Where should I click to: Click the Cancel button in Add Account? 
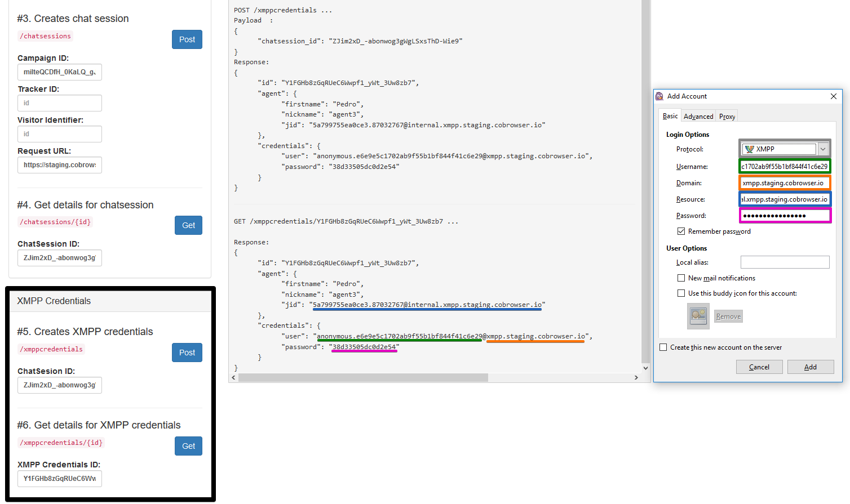pyautogui.click(x=759, y=367)
